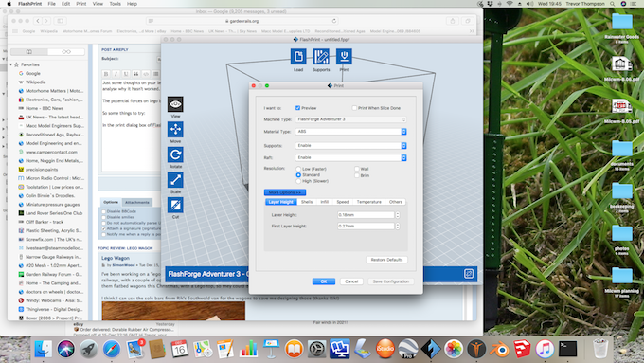
Task: Select Low (Faster) resolution
Action: (x=298, y=169)
